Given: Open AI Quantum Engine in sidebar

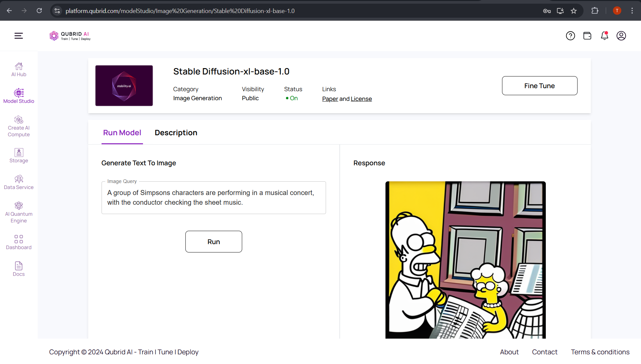Looking at the screenshot, I should coord(19,213).
